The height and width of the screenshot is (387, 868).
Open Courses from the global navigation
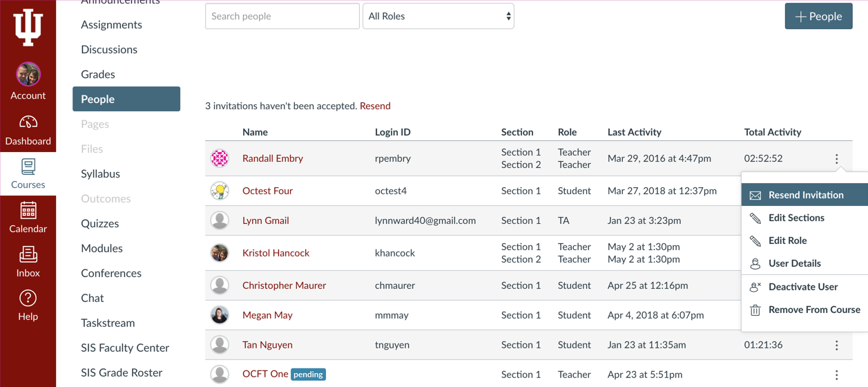pyautogui.click(x=28, y=174)
